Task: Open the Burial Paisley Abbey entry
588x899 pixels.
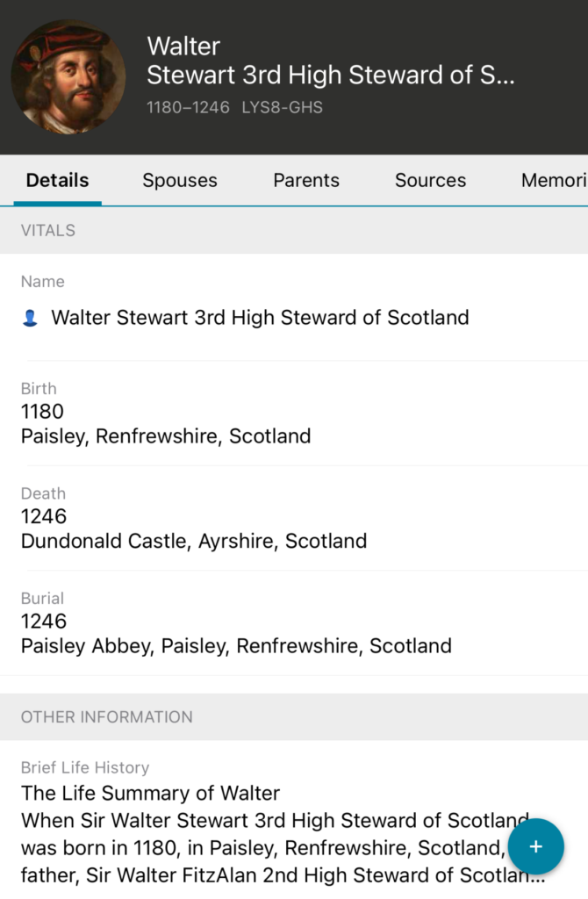Action: pyautogui.click(x=236, y=634)
